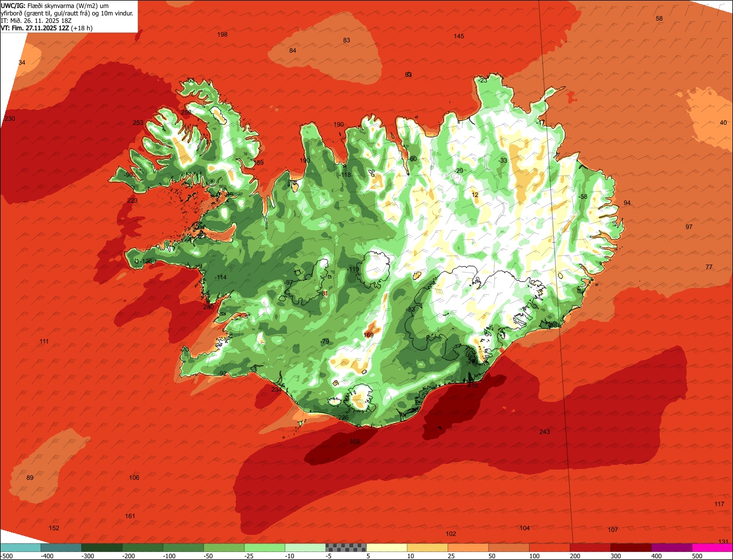Image resolution: width=733 pixels, height=560 pixels.
Task: Click the value 84 north of Iceland
Action: (293, 51)
